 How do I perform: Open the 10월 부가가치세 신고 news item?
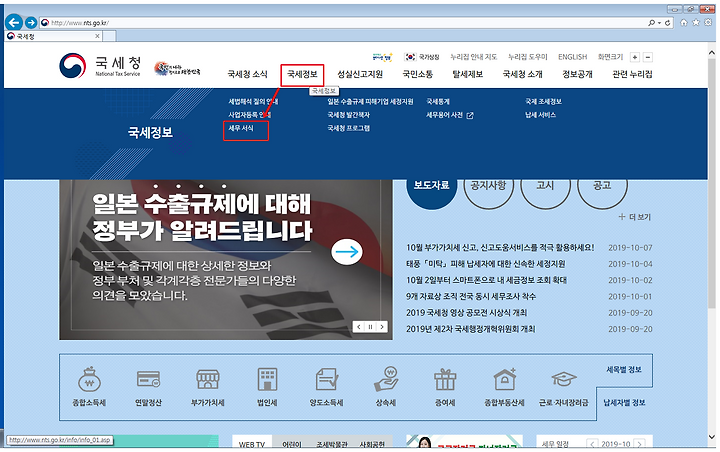(x=500, y=248)
